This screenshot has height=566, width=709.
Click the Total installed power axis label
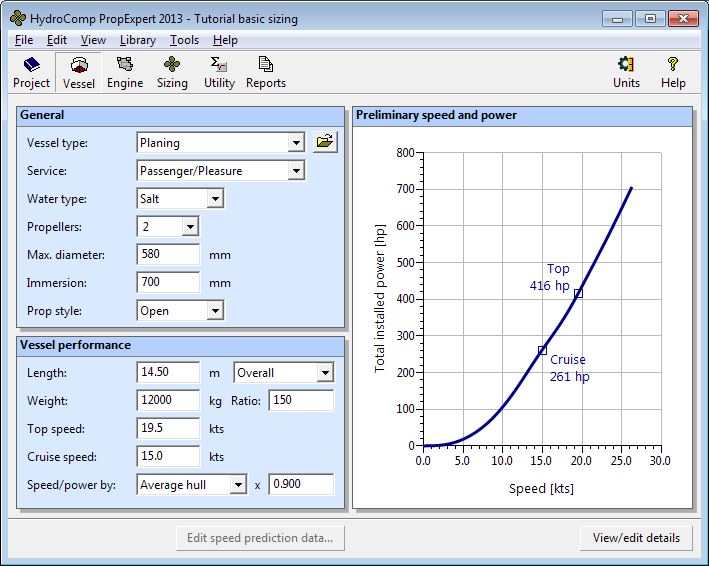click(380, 298)
